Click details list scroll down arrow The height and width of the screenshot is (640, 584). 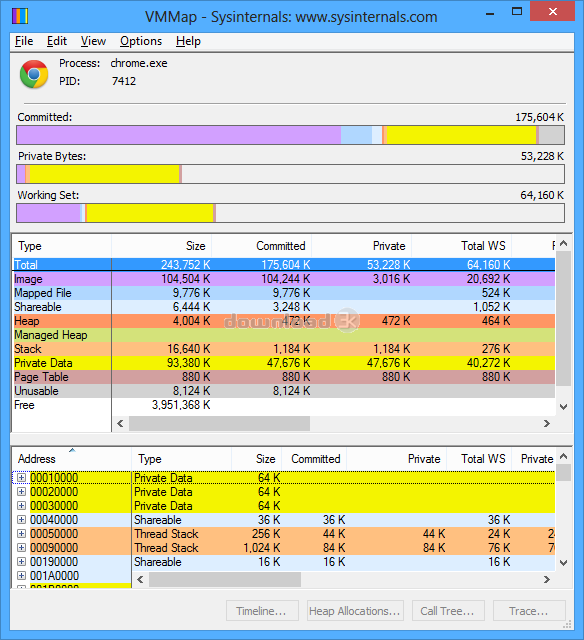click(564, 563)
